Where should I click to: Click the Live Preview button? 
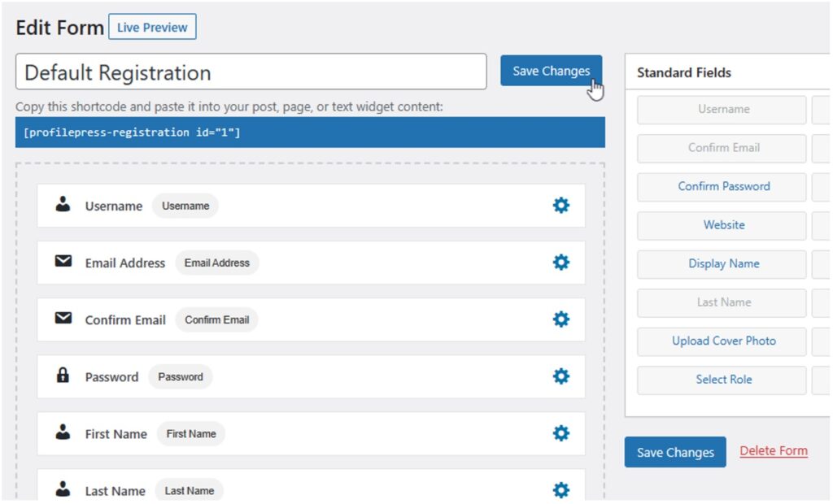152,27
